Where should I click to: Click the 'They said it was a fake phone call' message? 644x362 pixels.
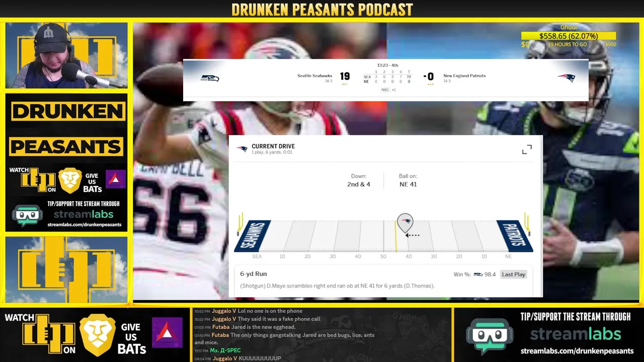coord(279,319)
